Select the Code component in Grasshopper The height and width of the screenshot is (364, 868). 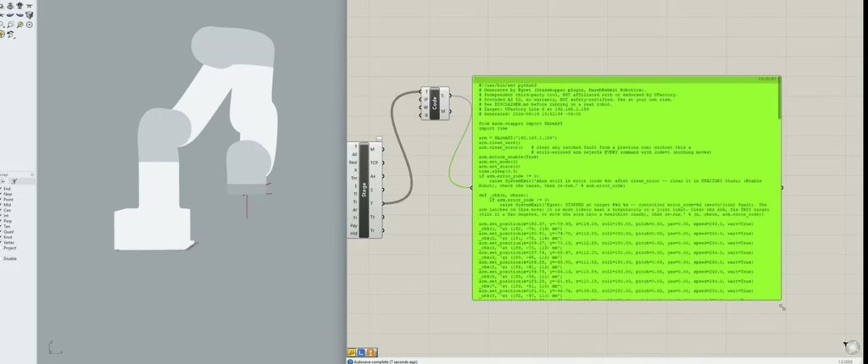[435, 102]
